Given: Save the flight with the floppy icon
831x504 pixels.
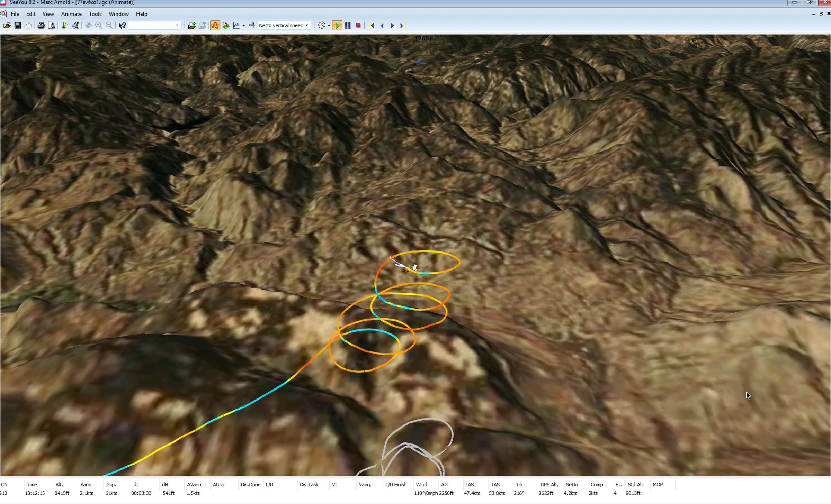Looking at the screenshot, I should click(x=18, y=25).
